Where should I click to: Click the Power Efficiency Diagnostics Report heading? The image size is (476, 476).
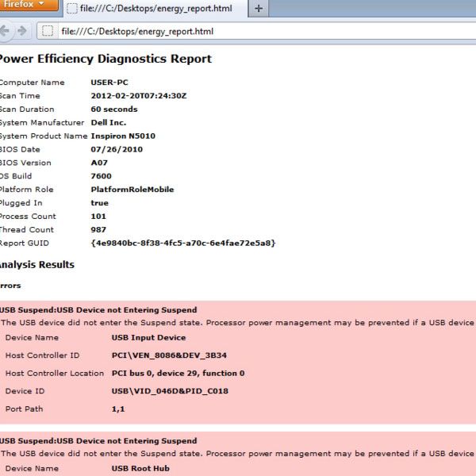click(x=105, y=59)
